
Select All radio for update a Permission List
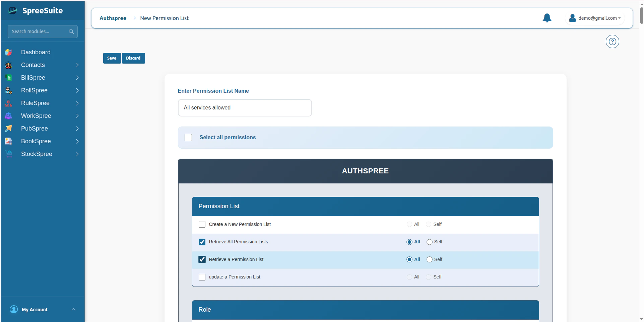pyautogui.click(x=409, y=277)
